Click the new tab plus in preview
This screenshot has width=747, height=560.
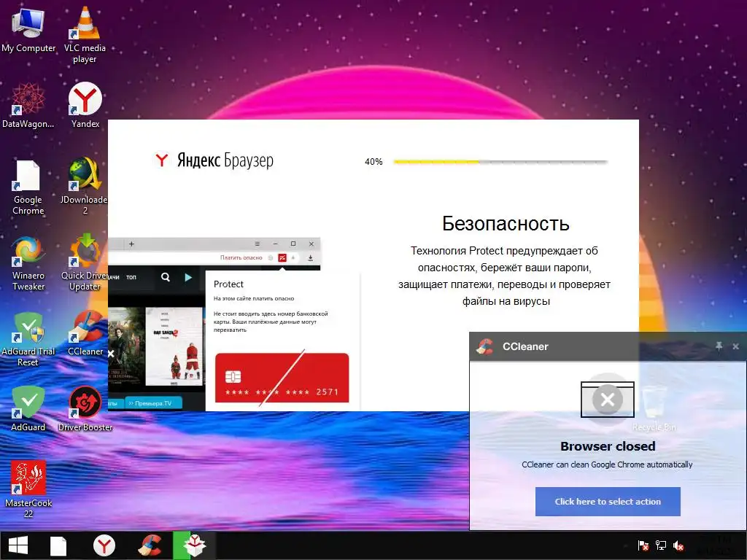click(x=131, y=244)
